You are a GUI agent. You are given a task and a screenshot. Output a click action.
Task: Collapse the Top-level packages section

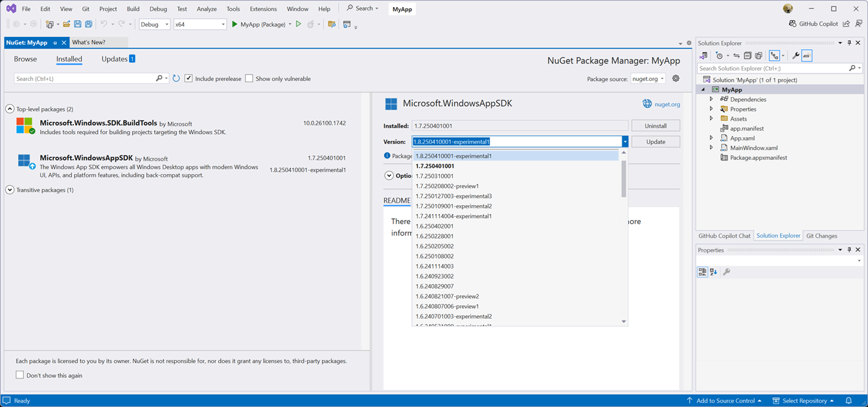9,109
